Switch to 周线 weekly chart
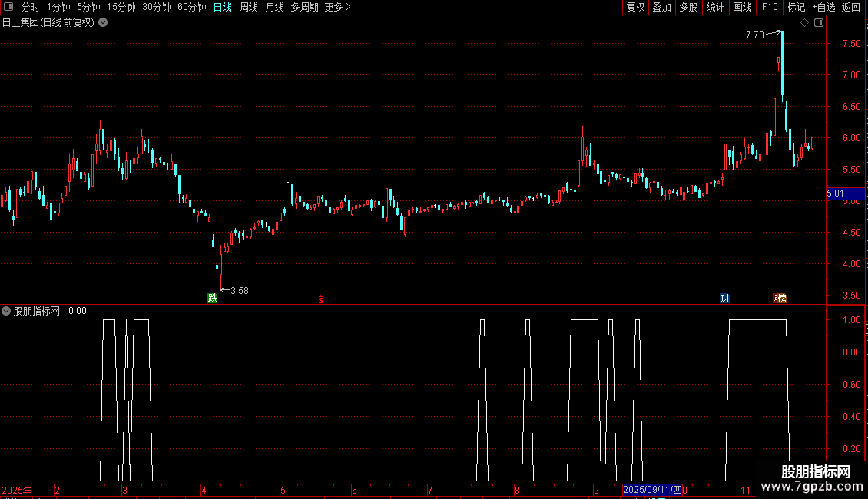 [x=249, y=7]
